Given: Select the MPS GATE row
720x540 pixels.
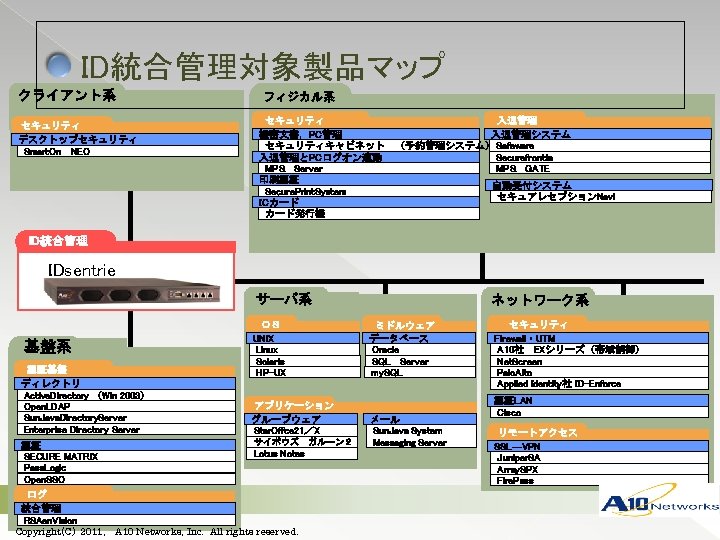Looking at the screenshot, I should coord(600,169).
